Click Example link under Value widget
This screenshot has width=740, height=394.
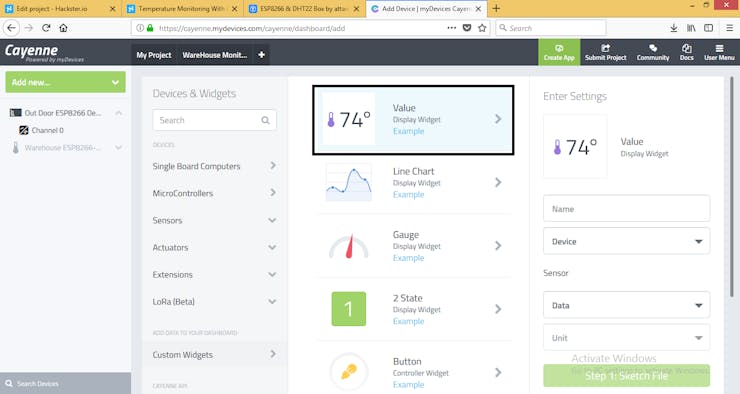[x=409, y=131]
